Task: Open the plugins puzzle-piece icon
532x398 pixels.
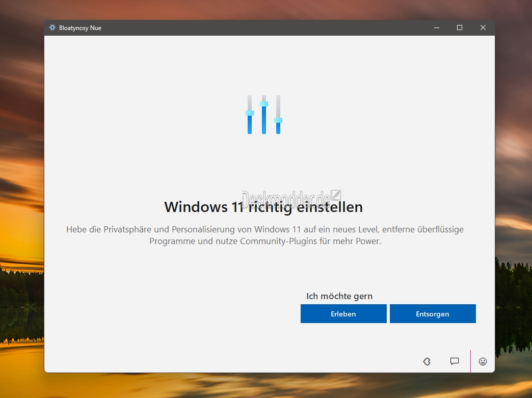Action: pos(427,361)
